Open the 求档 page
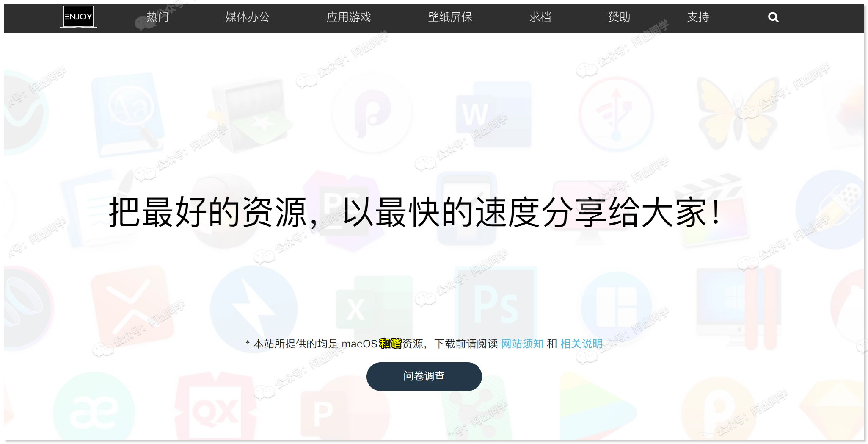 point(540,17)
